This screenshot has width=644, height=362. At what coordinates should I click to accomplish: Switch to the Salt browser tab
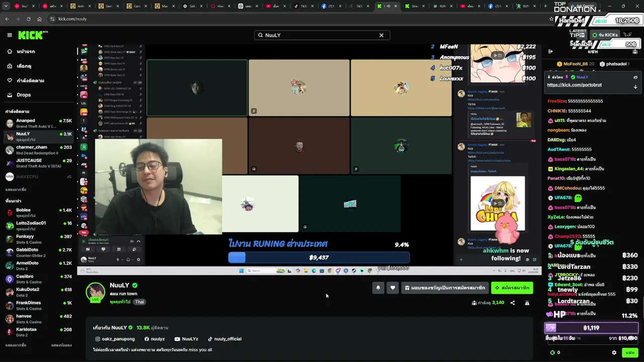(x=193, y=6)
